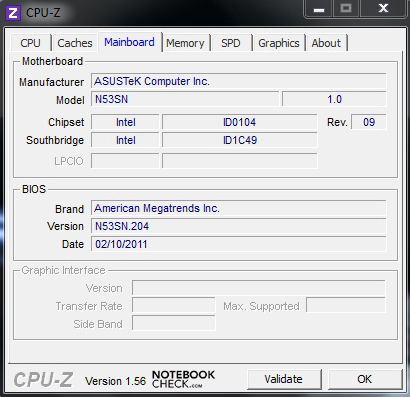The width and height of the screenshot is (410, 397).
Task: Confirm with the OK button
Action: (365, 379)
